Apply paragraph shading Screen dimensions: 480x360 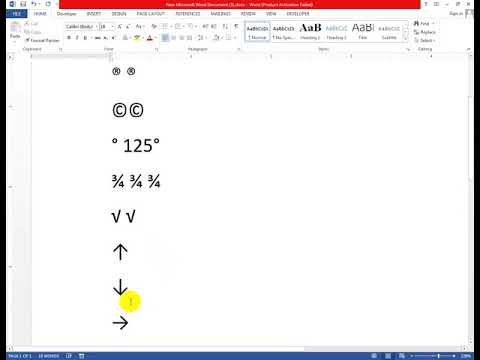pos(216,38)
